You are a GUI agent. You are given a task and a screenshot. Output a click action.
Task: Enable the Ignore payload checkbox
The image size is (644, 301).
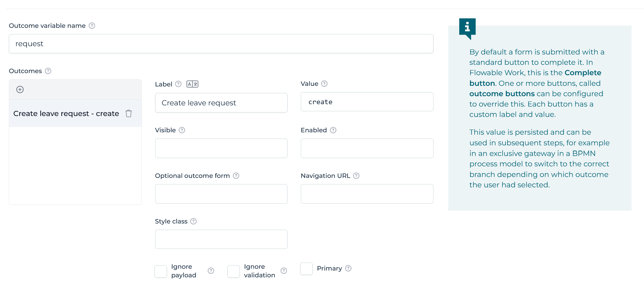pos(161,271)
